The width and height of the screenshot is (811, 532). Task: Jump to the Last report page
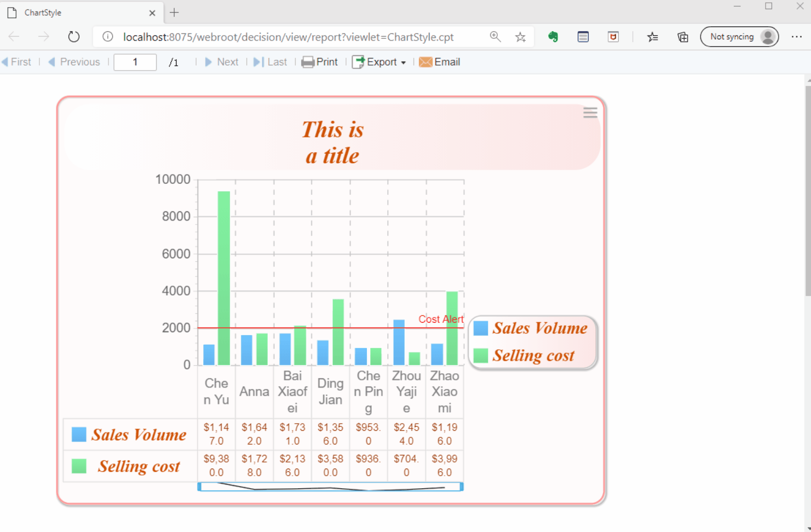click(x=271, y=62)
